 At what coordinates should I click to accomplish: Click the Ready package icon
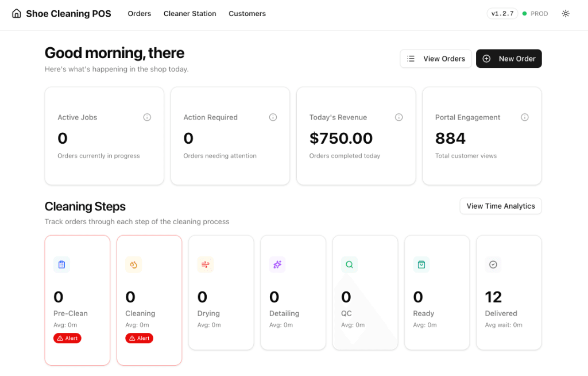(x=421, y=264)
